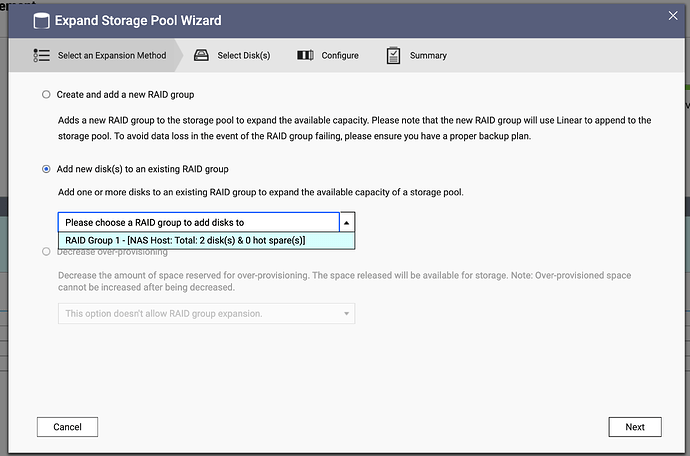Click the 'Select an Expansion Method' step label
690x456 pixels.
point(110,56)
